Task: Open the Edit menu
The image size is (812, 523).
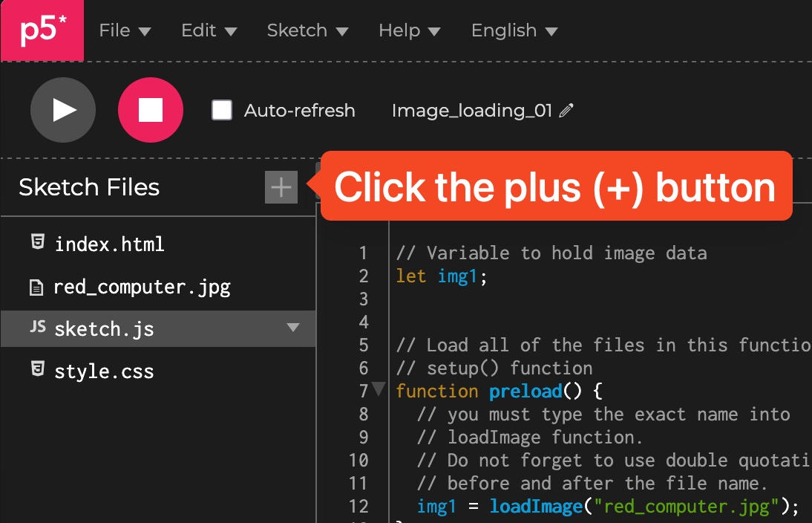Action: (x=209, y=30)
